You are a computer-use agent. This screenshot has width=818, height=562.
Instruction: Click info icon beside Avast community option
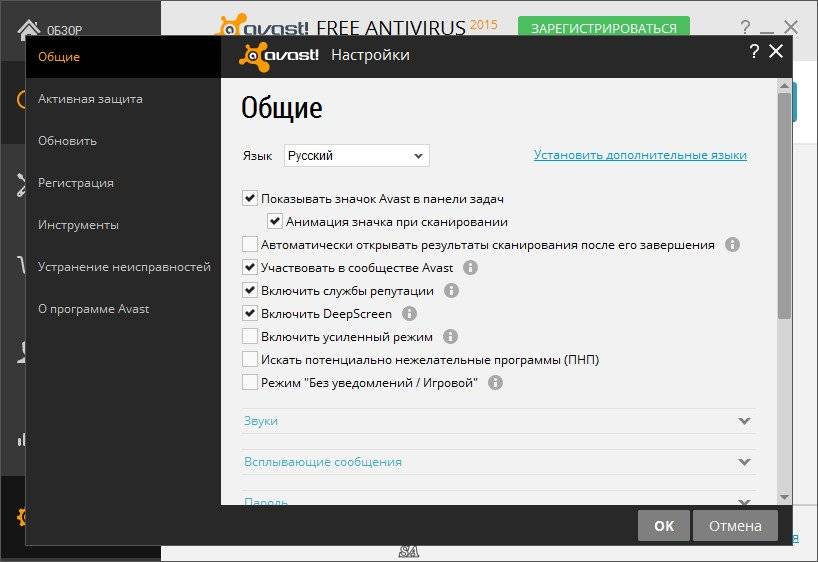pos(470,268)
